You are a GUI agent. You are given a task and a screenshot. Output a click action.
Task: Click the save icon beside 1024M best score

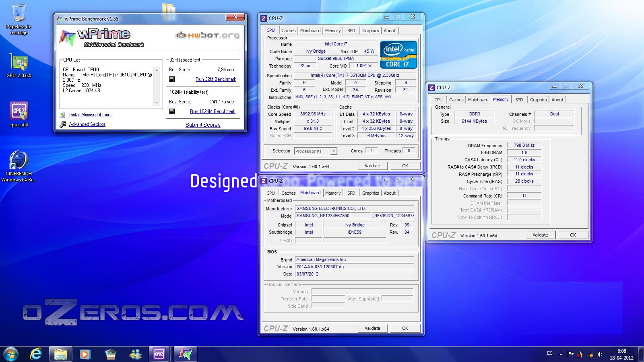pos(172,111)
